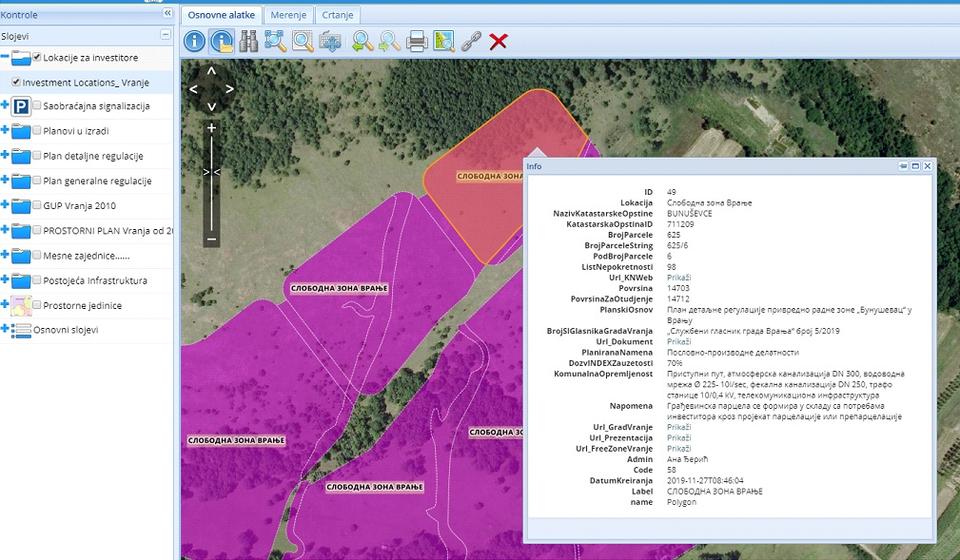The width and height of the screenshot is (960, 560).
Task: Uncheck Lokacije za investitore layer checkbox
Action: (x=37, y=58)
